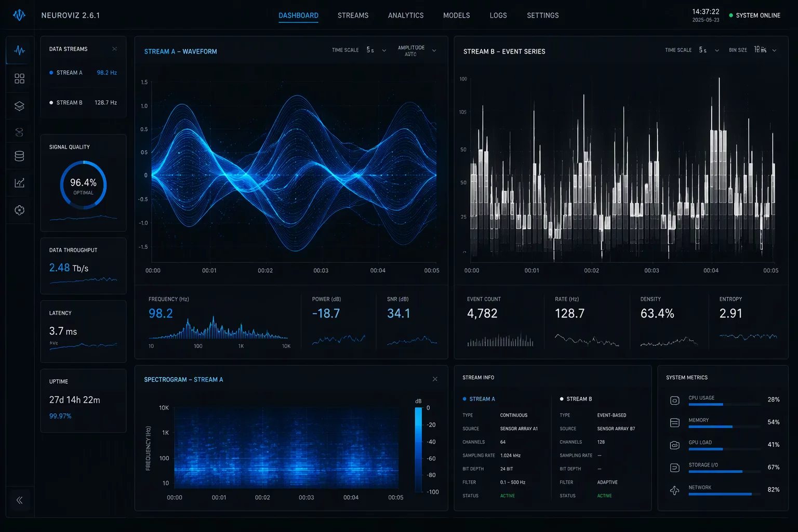The width and height of the screenshot is (798, 532).
Task: Switch to the Streams tab
Action: coord(353,16)
